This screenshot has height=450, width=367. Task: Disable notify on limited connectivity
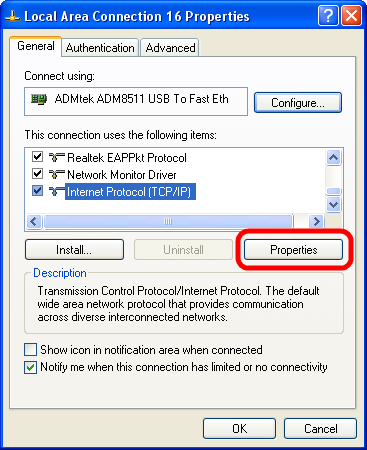30,367
